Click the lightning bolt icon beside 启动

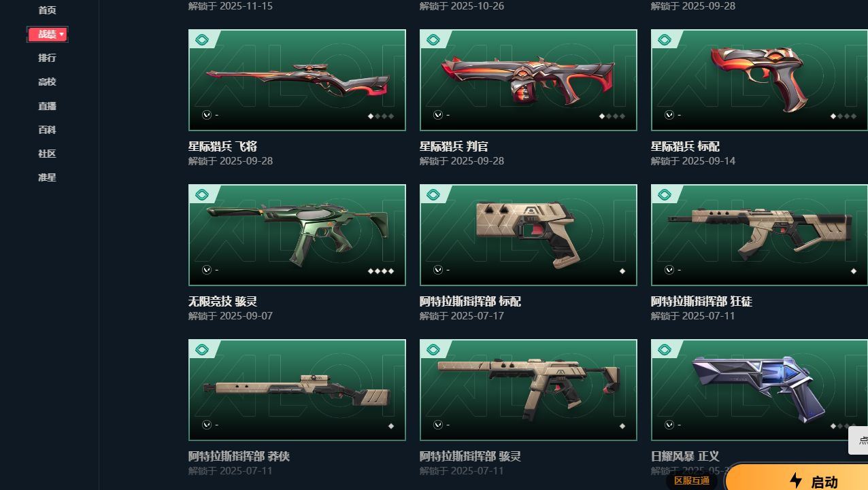[796, 480]
